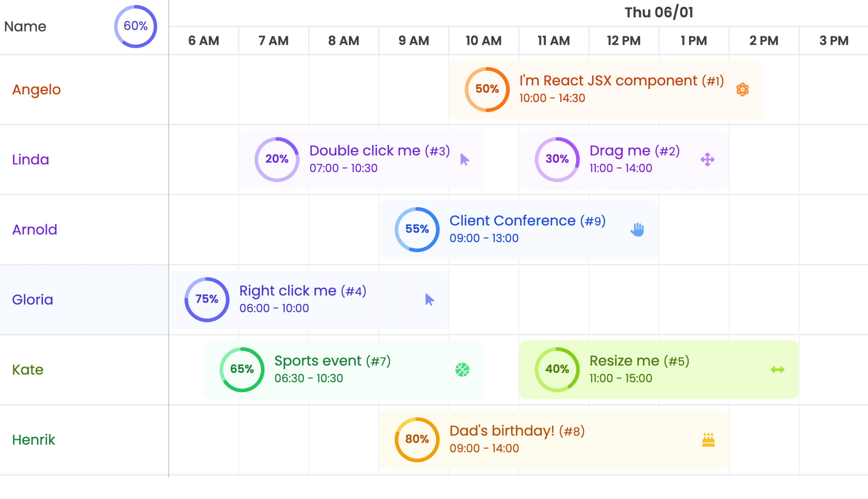Click the move arrows icon on Drag me event
The image size is (868, 499).
pyautogui.click(x=707, y=160)
